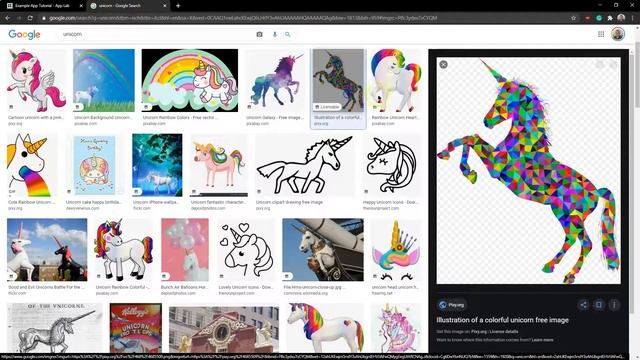Image resolution: width=640 pixels, height=360 pixels.
Task: Select the Licensable colorful unicorn thumbnail
Action: (x=338, y=80)
